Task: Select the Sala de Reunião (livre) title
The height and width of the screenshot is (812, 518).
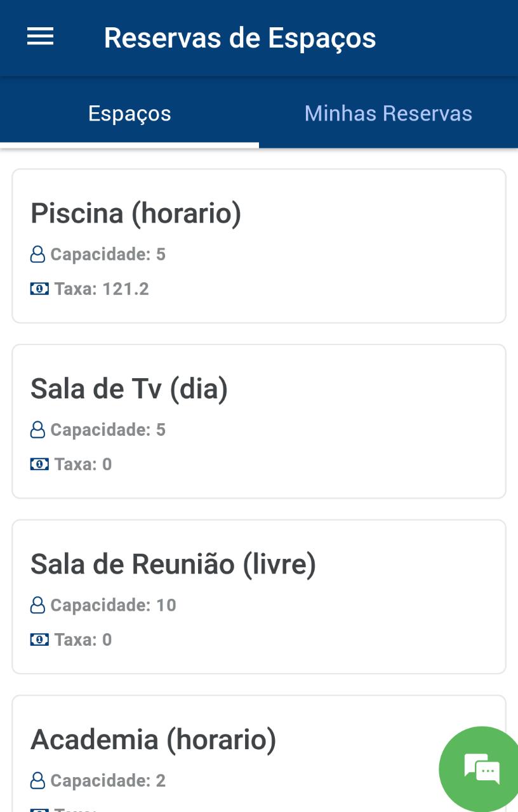Action: [173, 563]
